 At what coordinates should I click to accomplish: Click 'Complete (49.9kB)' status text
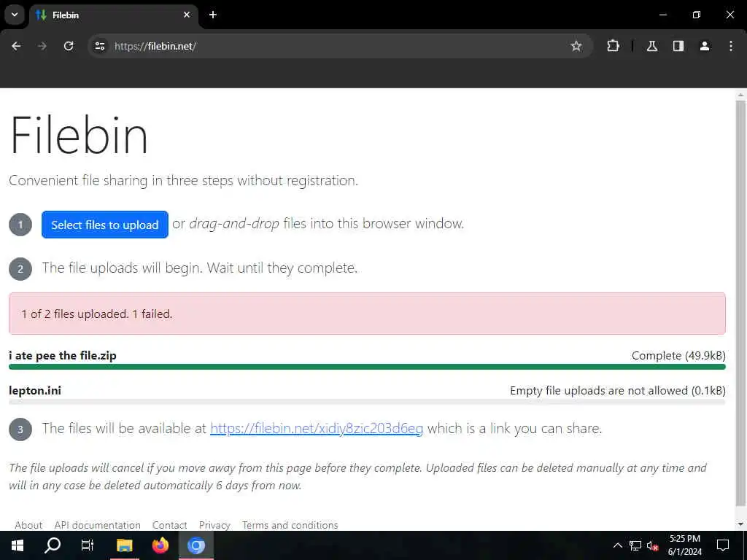(x=678, y=356)
